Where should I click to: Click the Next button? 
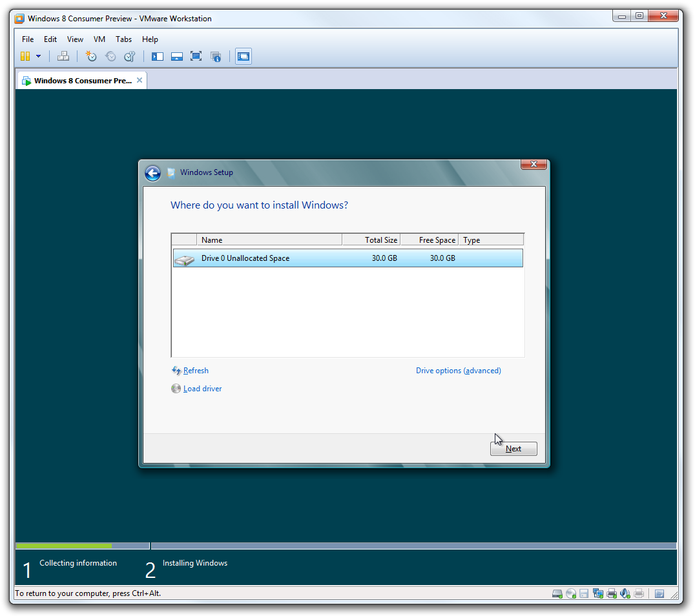pos(513,448)
